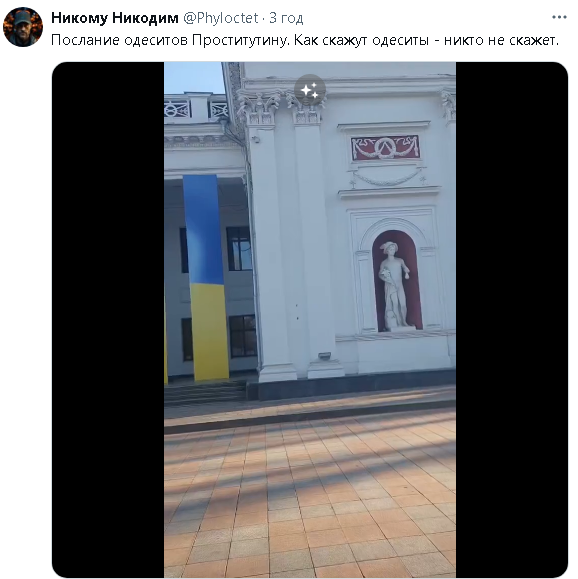This screenshot has width=578, height=579.
Task: Click the statue in the red niche
Action: point(394,286)
